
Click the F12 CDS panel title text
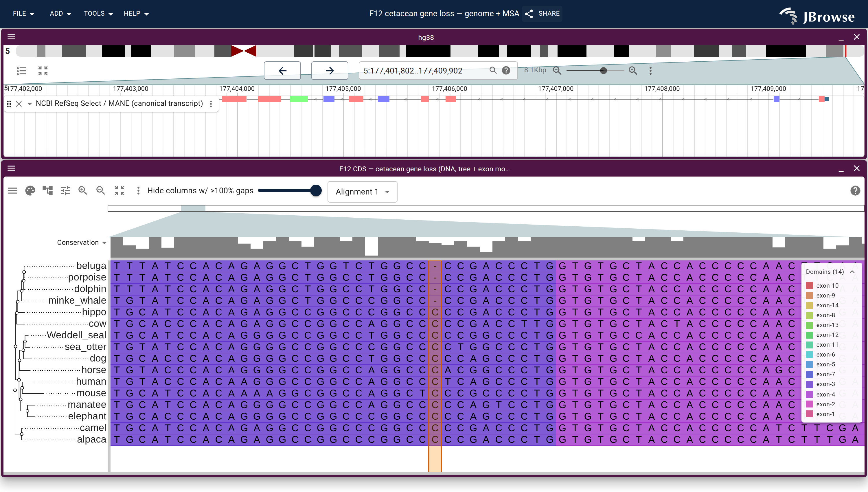click(x=424, y=169)
